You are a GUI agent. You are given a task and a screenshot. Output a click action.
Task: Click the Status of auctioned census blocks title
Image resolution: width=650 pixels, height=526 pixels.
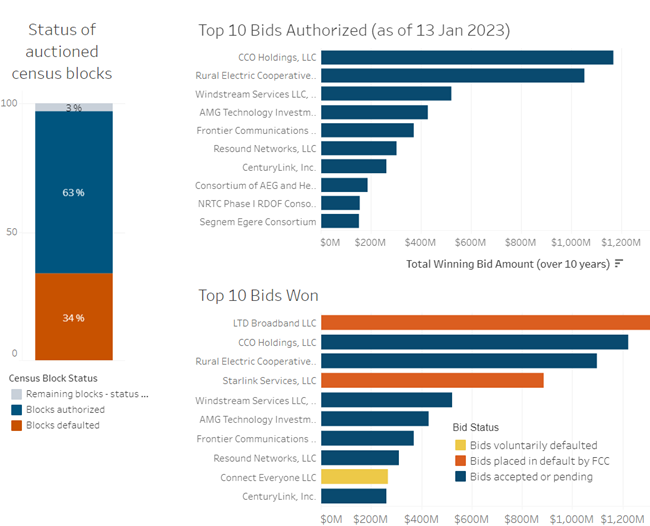(x=62, y=51)
